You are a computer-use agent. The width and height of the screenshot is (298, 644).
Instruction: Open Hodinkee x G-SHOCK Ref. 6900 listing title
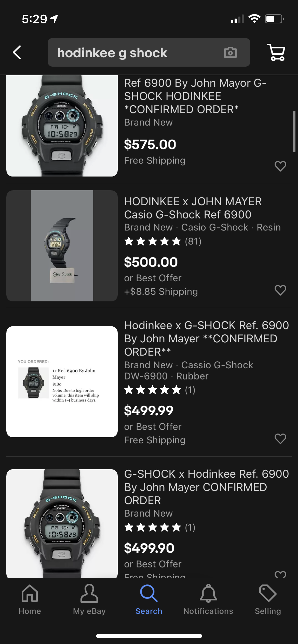(206, 338)
